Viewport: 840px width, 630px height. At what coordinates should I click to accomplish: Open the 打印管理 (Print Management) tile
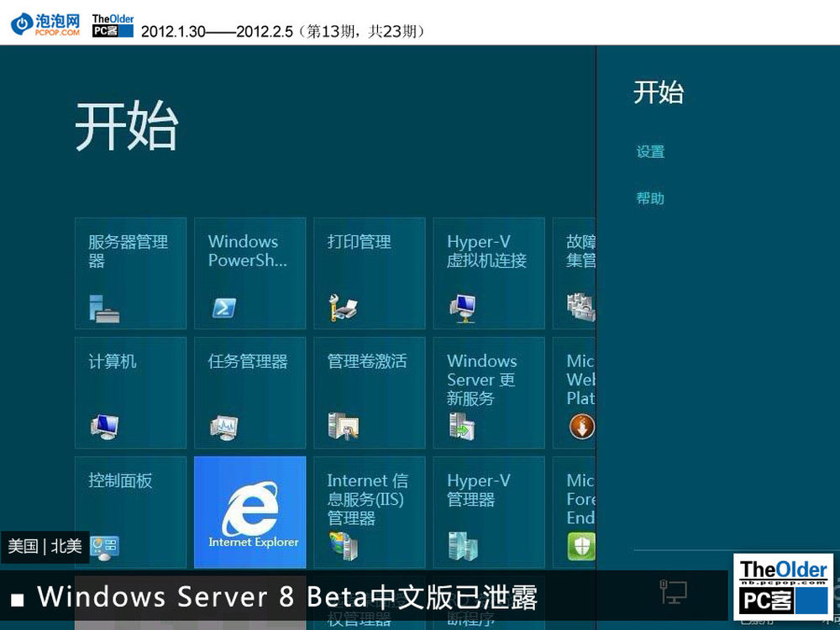point(369,273)
